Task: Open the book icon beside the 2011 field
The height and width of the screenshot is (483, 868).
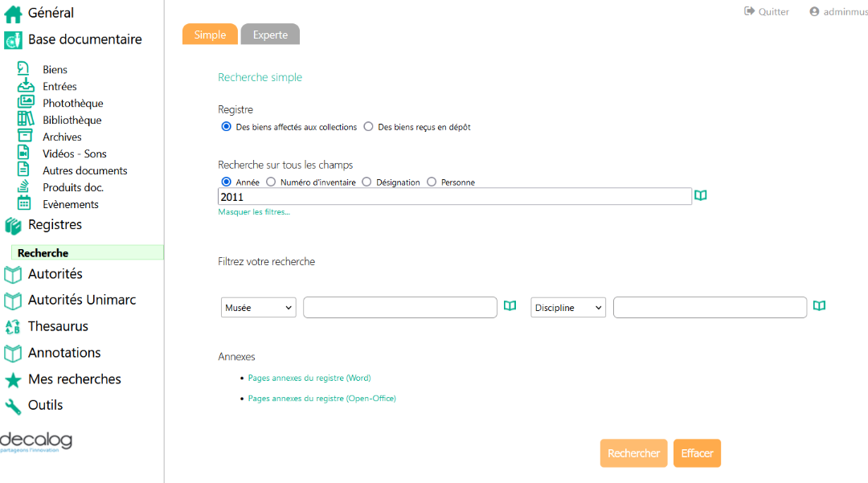Action: click(701, 196)
